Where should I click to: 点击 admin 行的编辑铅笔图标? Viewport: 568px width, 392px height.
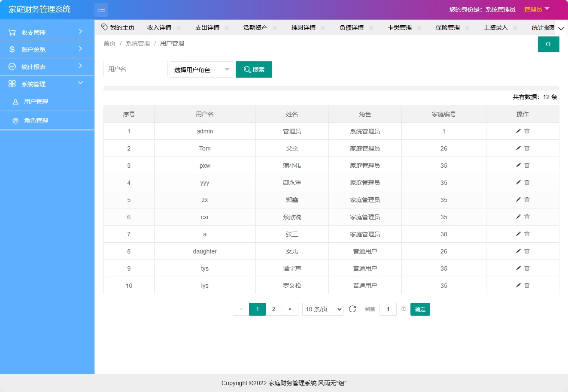coord(518,131)
